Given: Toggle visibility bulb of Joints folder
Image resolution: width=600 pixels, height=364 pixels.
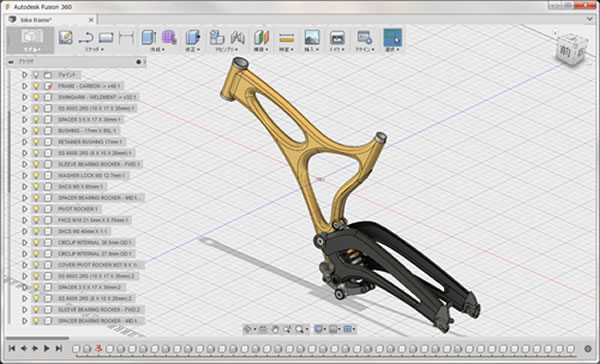Looking at the screenshot, I should coord(36,75).
